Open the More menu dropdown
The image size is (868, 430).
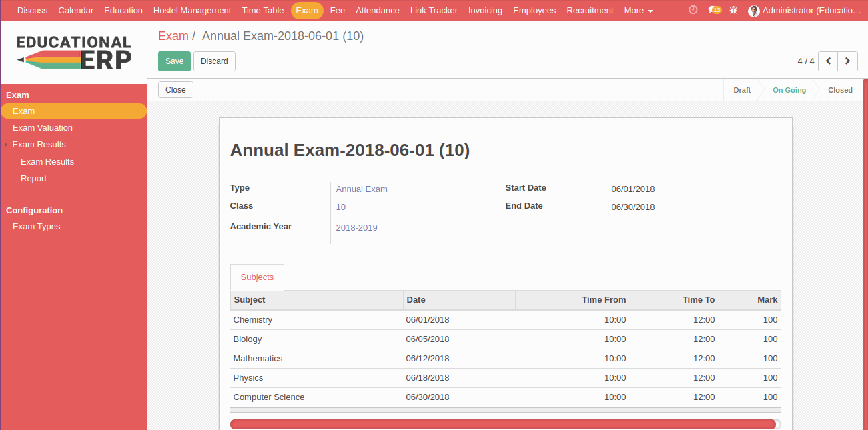[x=638, y=11]
